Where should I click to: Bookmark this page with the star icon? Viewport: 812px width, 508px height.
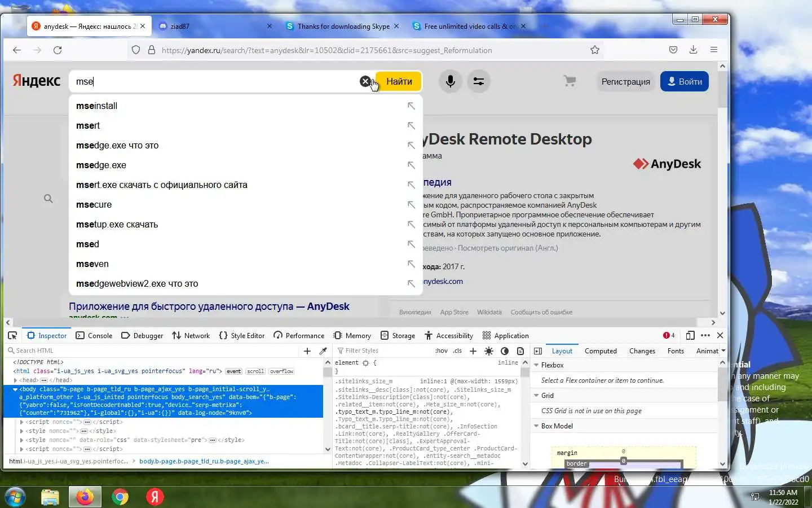[x=594, y=50]
